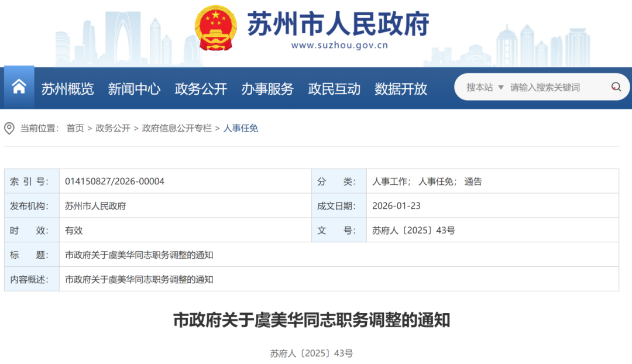This screenshot has width=632, height=364.
Task: Open the 搜本站 search scope dropdown
Action: point(485,87)
